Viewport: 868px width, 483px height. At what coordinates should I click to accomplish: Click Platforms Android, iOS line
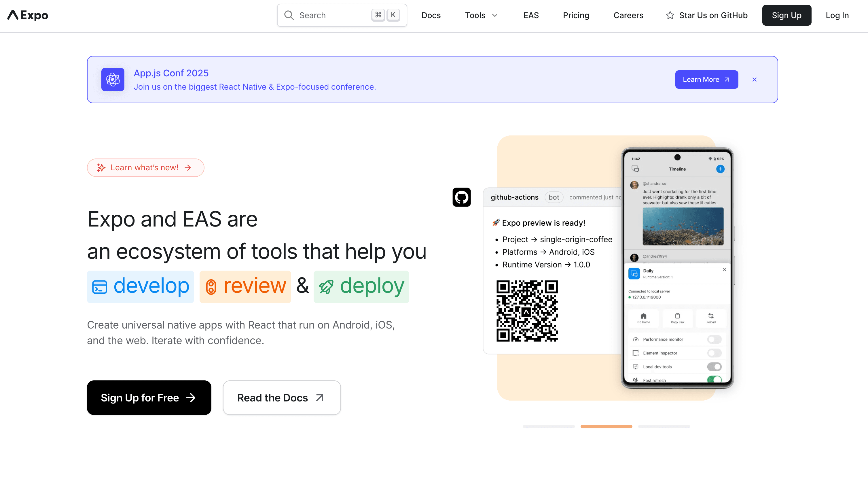pos(548,252)
